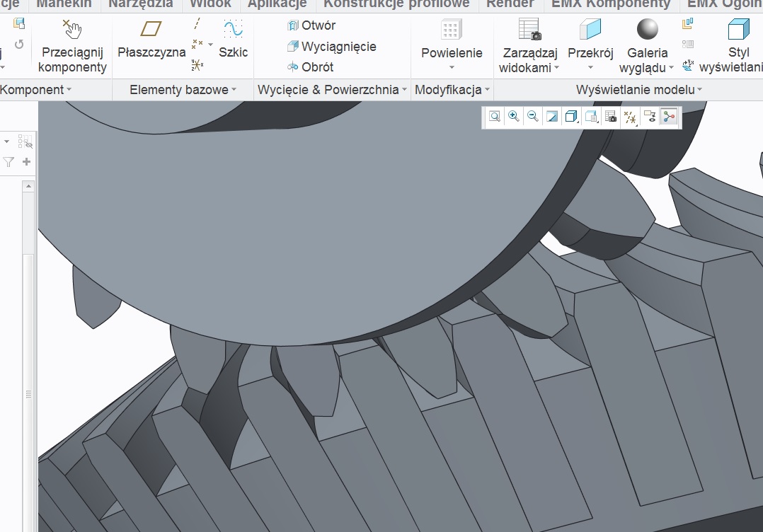Toggle spin center display icon
763x532 pixels.
pyautogui.click(x=669, y=117)
